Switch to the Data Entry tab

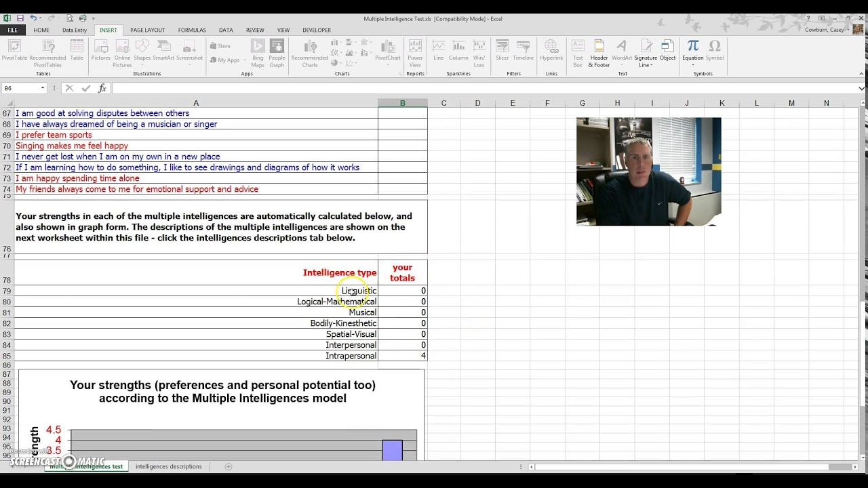pyautogui.click(x=75, y=30)
